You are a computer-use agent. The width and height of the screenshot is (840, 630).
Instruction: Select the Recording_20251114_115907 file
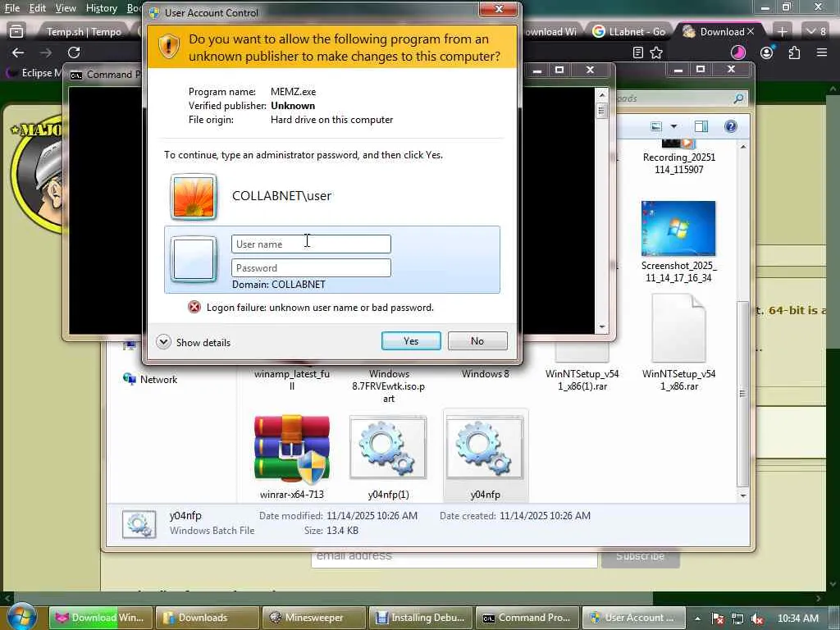[x=678, y=157]
